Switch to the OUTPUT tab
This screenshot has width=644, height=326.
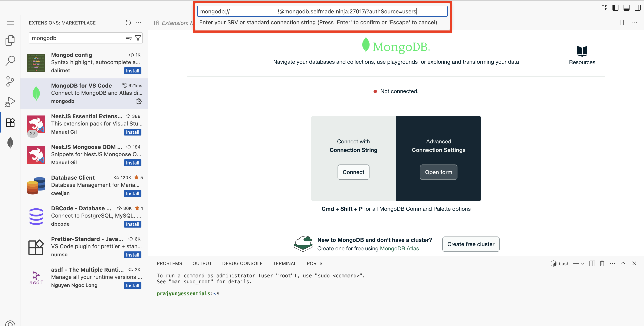click(202, 263)
